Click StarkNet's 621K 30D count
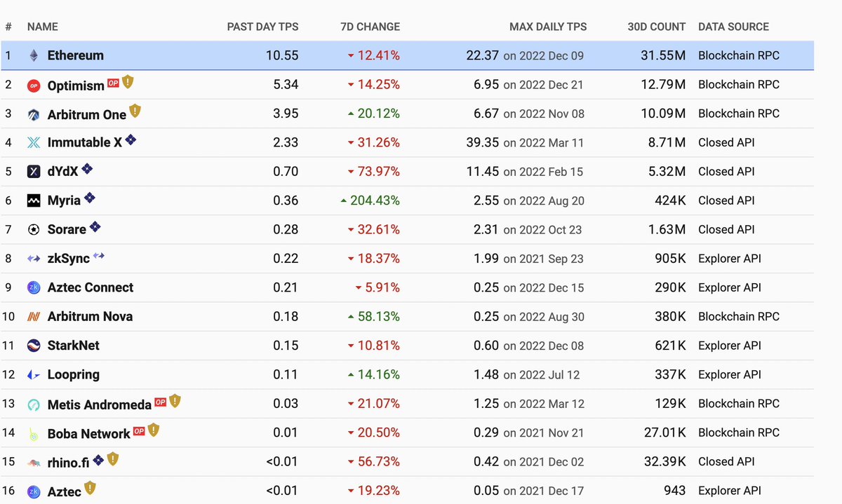The height and width of the screenshot is (504, 842). [670, 346]
